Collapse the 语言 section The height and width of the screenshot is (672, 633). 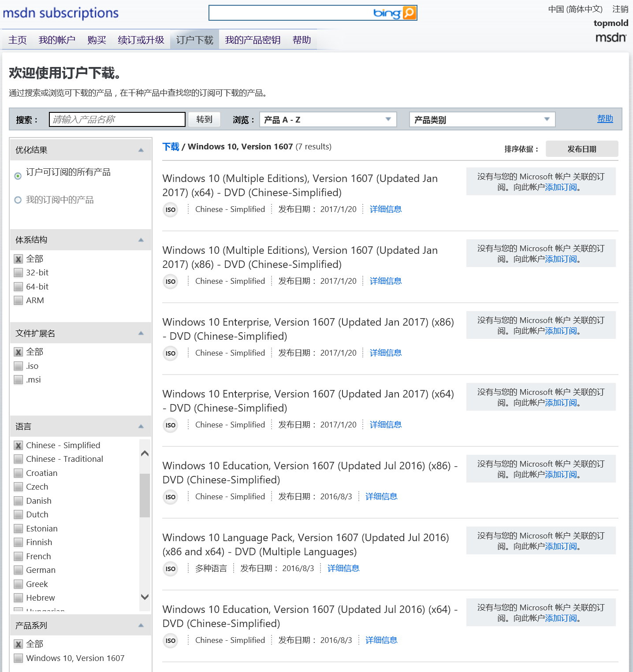pos(141,427)
